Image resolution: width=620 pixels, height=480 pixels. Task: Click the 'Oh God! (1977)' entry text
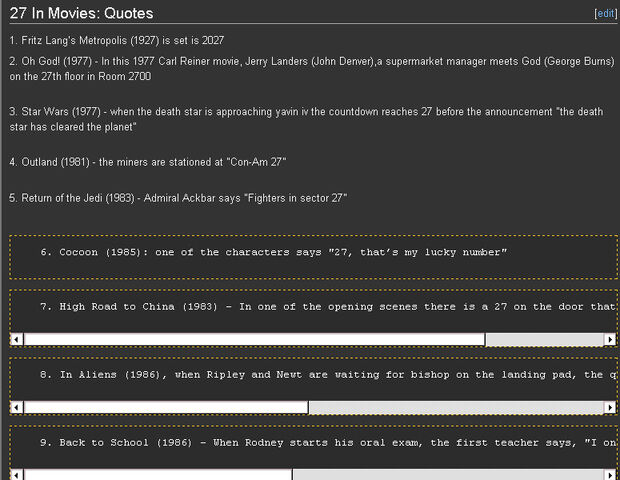312,69
